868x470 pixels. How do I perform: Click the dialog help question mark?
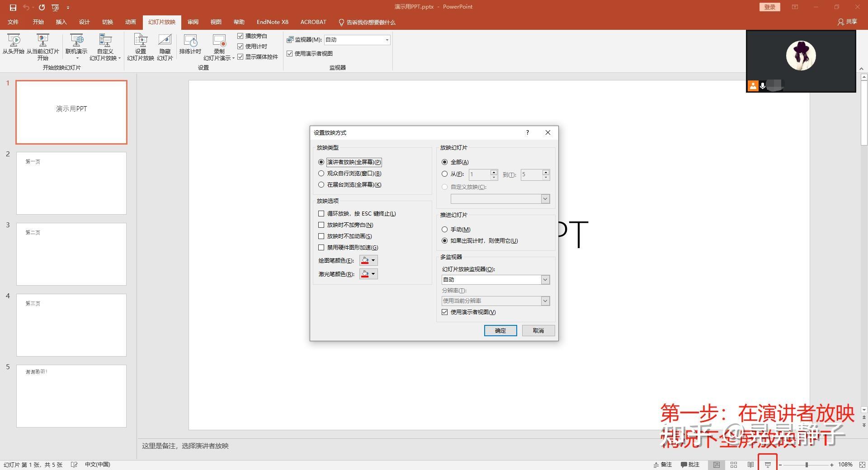point(527,132)
